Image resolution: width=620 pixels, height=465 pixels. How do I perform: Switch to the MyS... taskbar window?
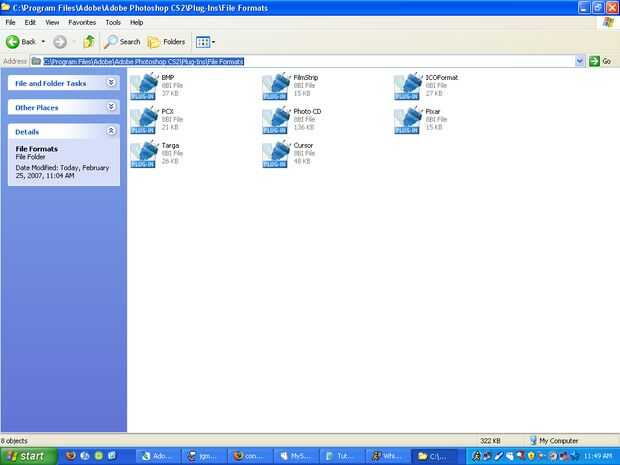296,456
